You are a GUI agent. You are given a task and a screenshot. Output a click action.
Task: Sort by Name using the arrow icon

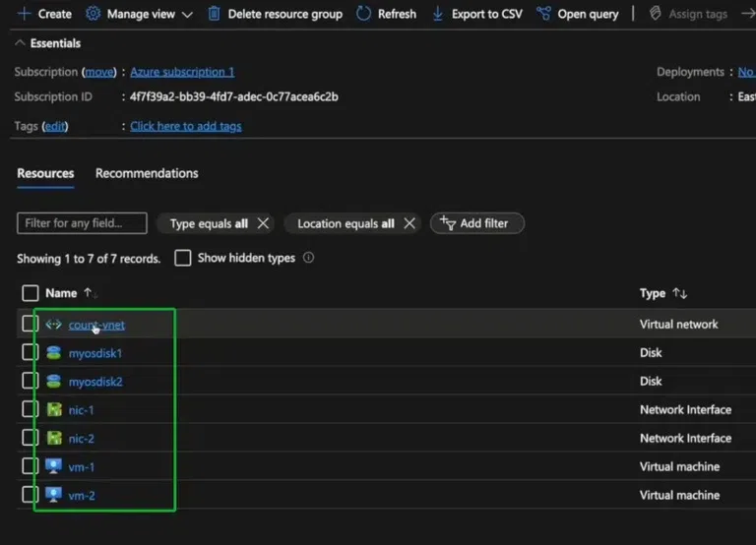point(90,292)
